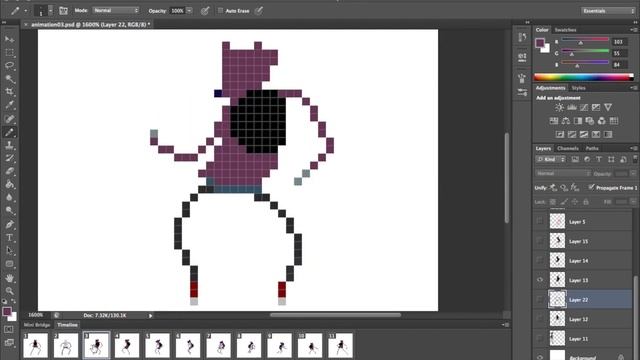Select Layer 12 by its name
640x360 pixels.
(578, 319)
